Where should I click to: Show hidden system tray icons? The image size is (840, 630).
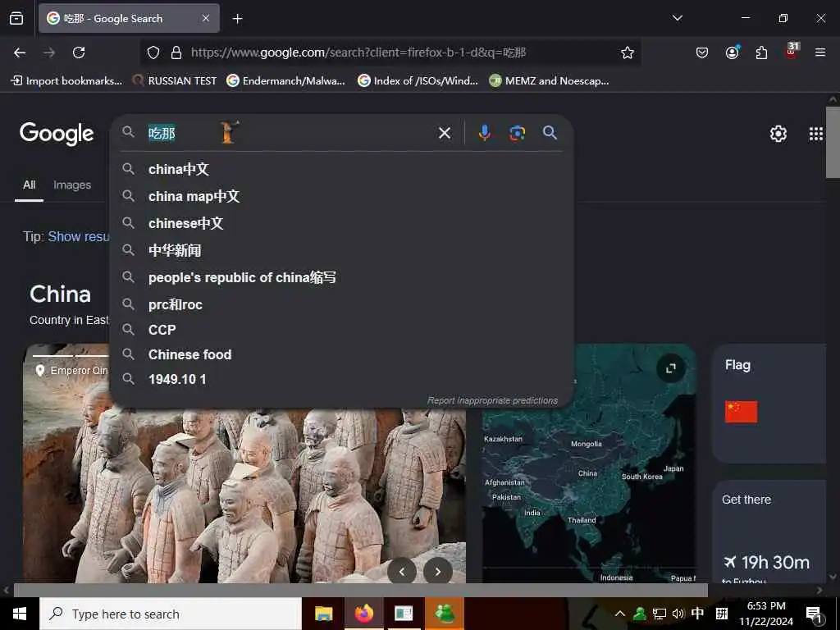620,614
